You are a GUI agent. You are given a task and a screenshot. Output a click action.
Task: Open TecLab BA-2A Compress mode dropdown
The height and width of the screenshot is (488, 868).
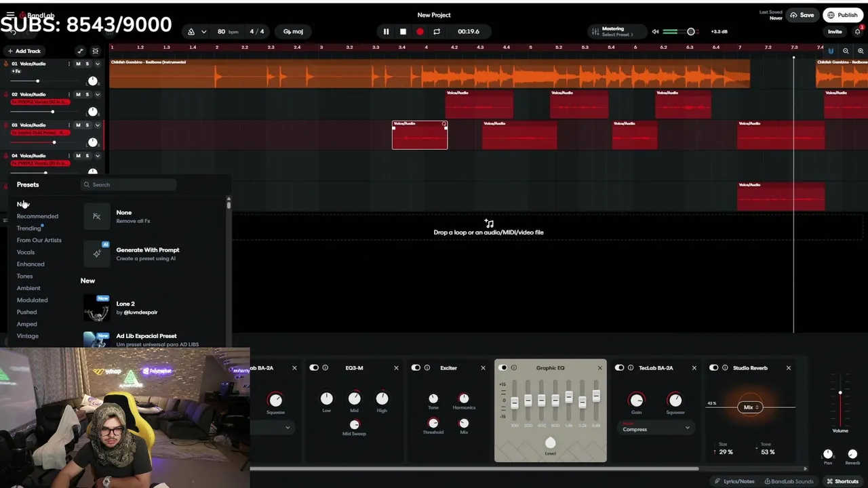pos(656,428)
